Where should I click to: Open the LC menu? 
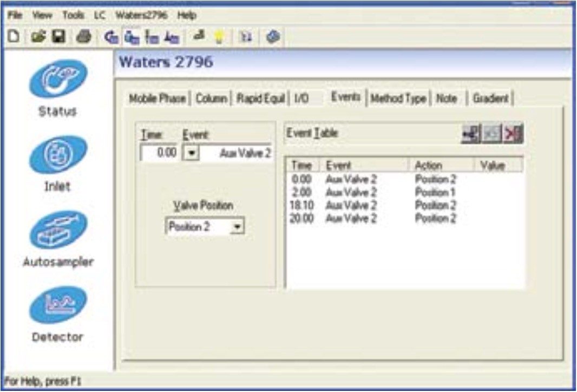point(100,16)
